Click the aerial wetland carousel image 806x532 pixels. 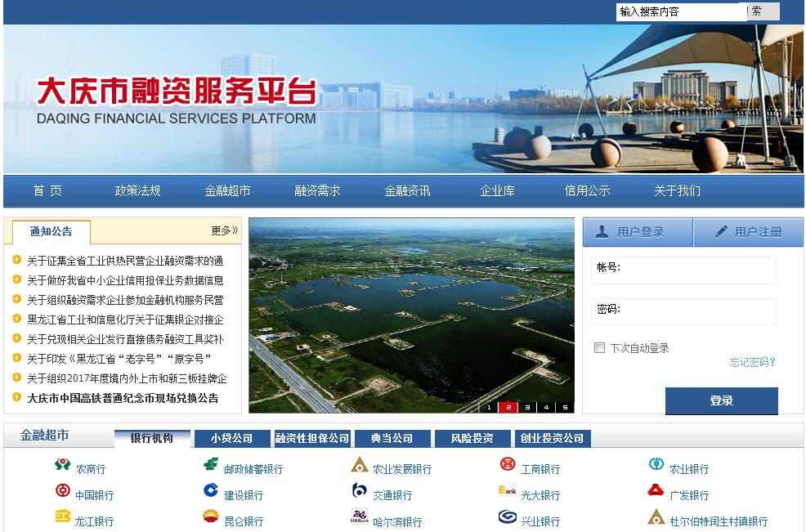(x=412, y=315)
